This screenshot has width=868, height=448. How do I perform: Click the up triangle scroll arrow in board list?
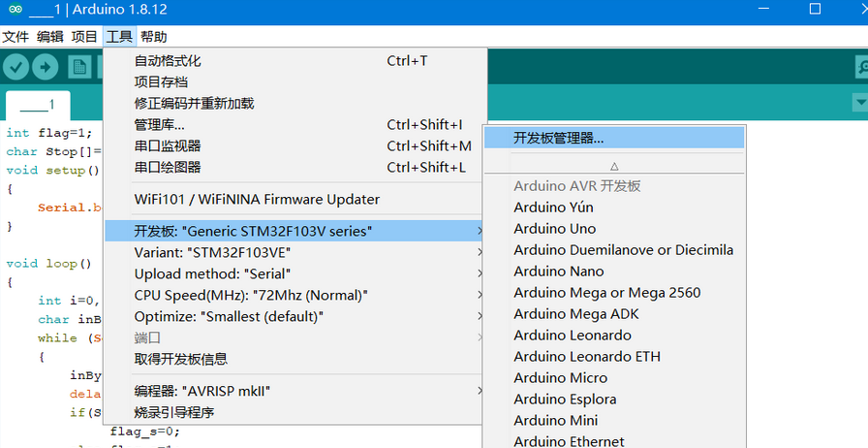(614, 166)
